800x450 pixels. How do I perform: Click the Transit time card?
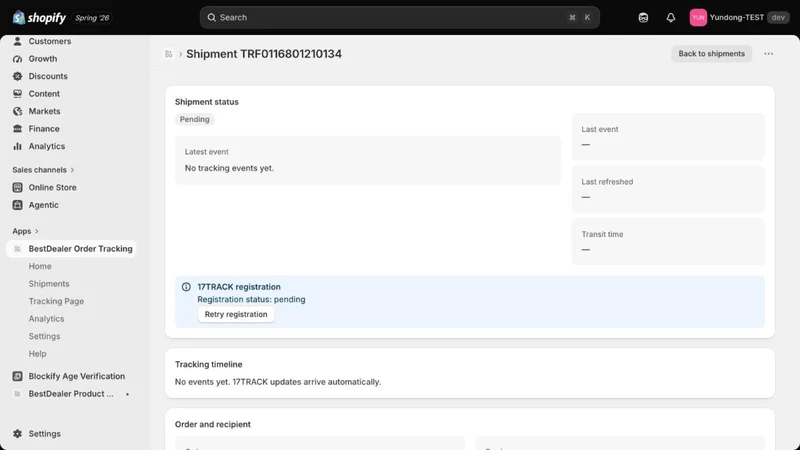668,241
